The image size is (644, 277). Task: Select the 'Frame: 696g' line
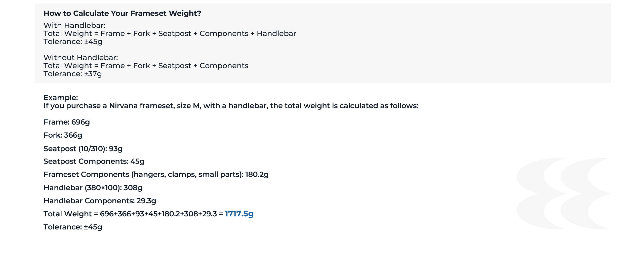tap(66, 122)
